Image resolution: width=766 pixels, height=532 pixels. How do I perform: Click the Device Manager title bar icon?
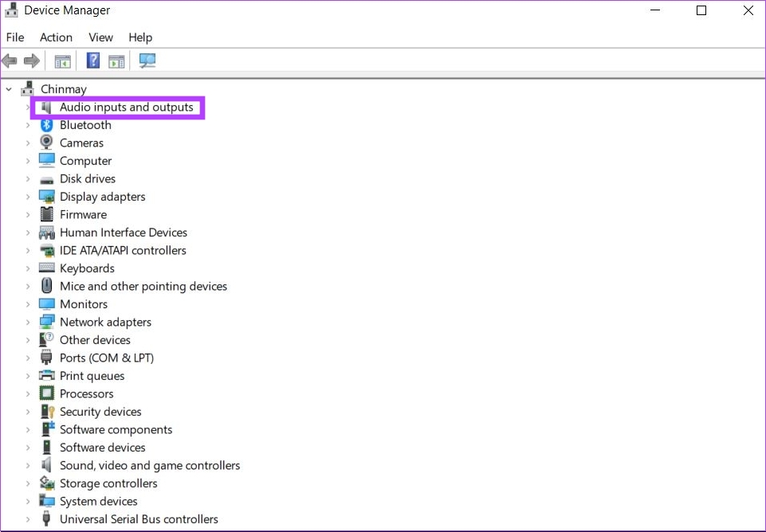(11, 10)
